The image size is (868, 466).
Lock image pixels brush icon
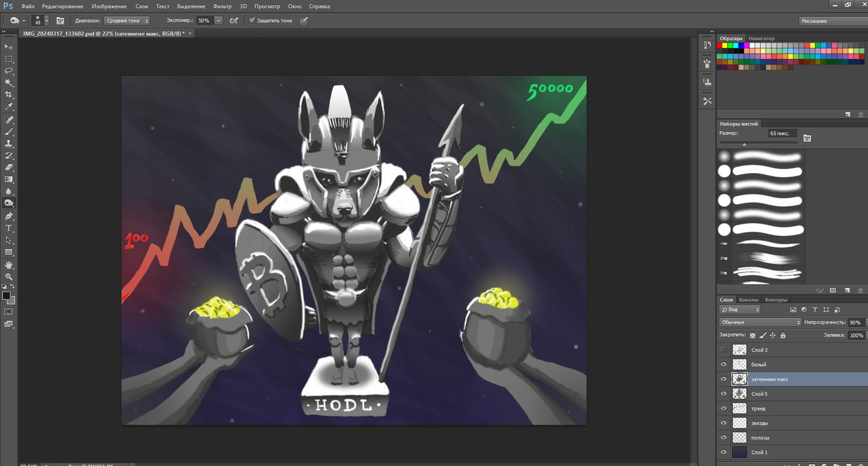(763, 335)
